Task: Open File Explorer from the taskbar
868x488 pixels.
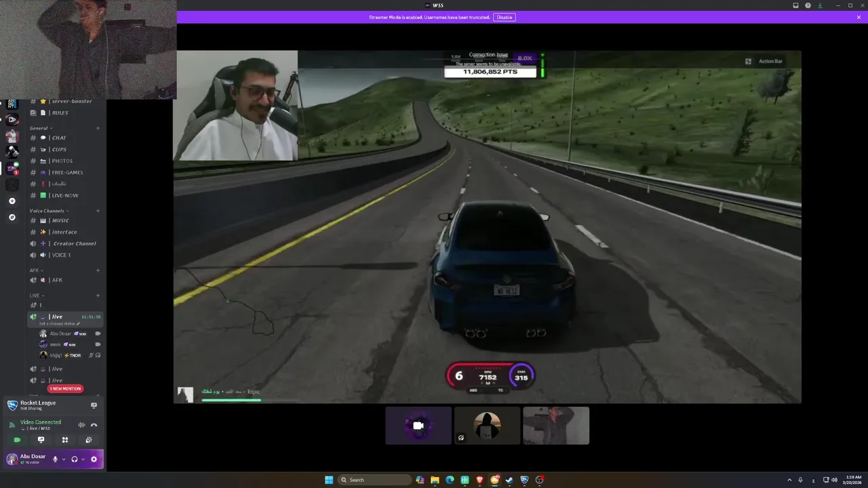Action: tap(435, 480)
